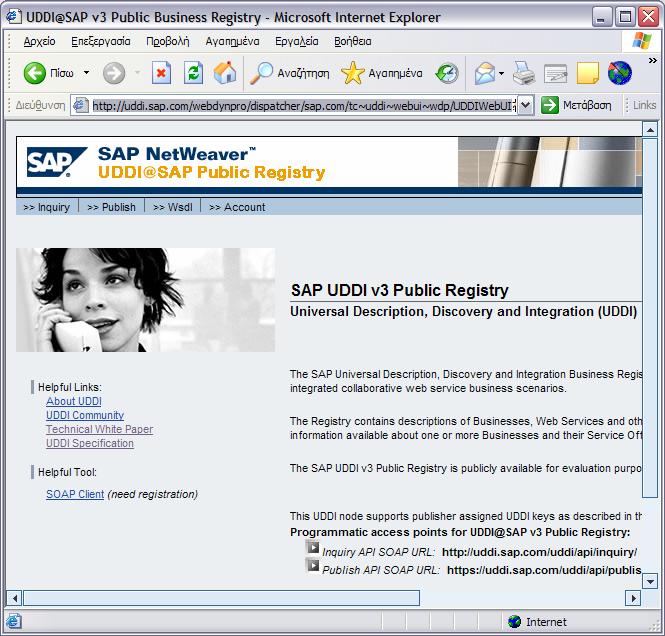The image size is (665, 636).
Task: Click the SAP UDDI v3 Public Registry heading
Action: click(400, 290)
